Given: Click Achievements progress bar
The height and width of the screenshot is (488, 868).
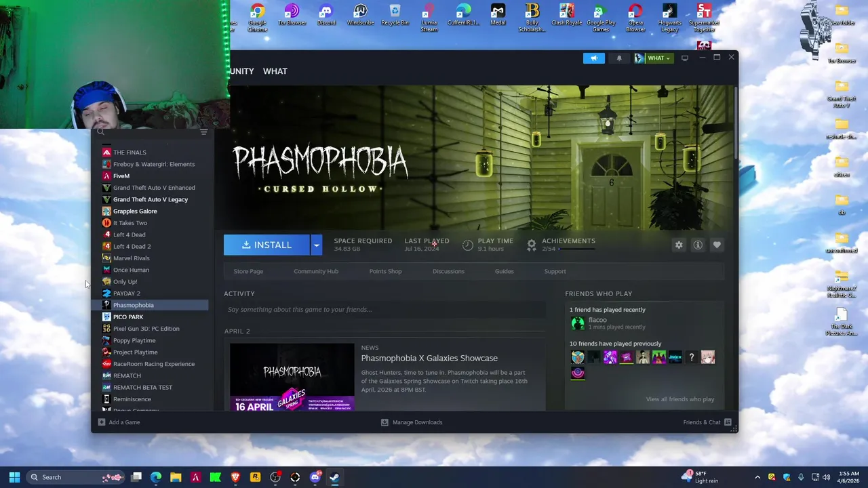Looking at the screenshot, I should (578, 249).
